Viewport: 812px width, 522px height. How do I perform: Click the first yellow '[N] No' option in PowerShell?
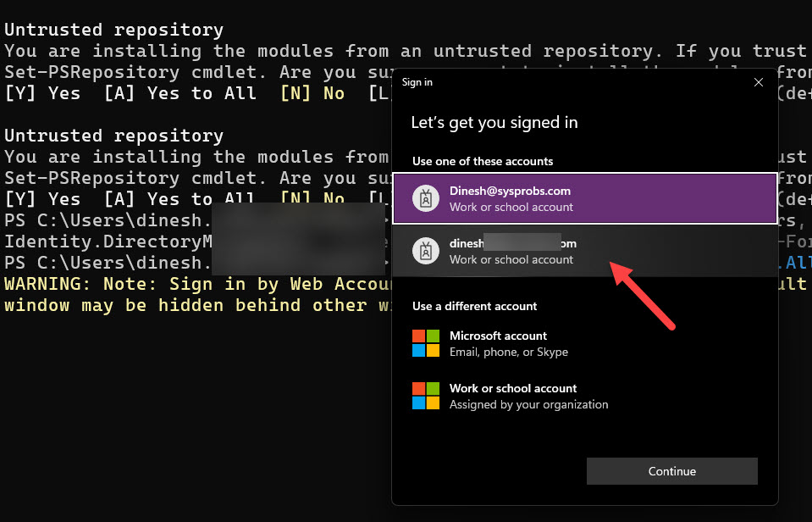pos(312,94)
